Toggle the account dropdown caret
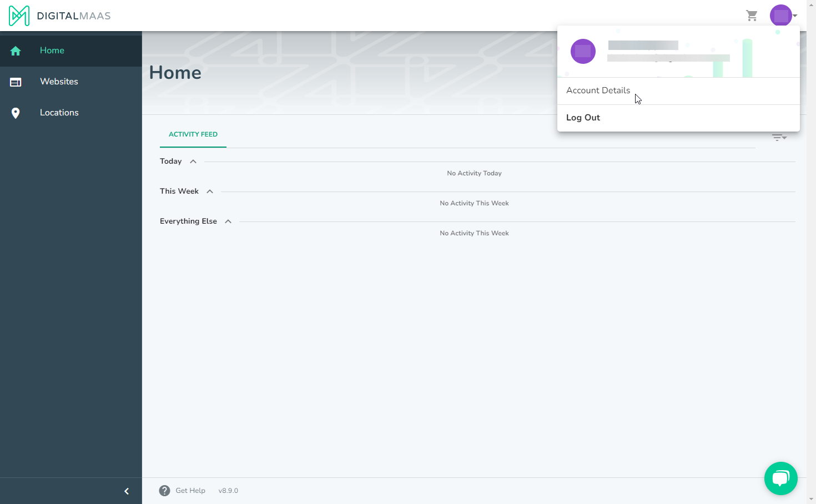The height and width of the screenshot is (504, 816). pyautogui.click(x=795, y=16)
